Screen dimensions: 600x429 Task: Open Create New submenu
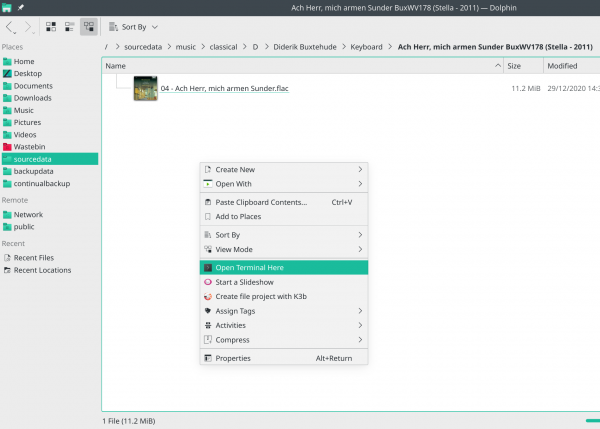(x=284, y=170)
